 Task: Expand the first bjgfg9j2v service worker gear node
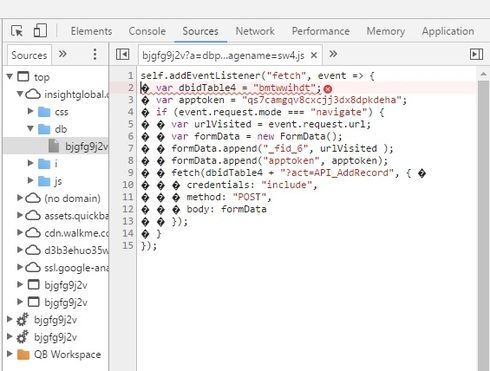coord(10,319)
